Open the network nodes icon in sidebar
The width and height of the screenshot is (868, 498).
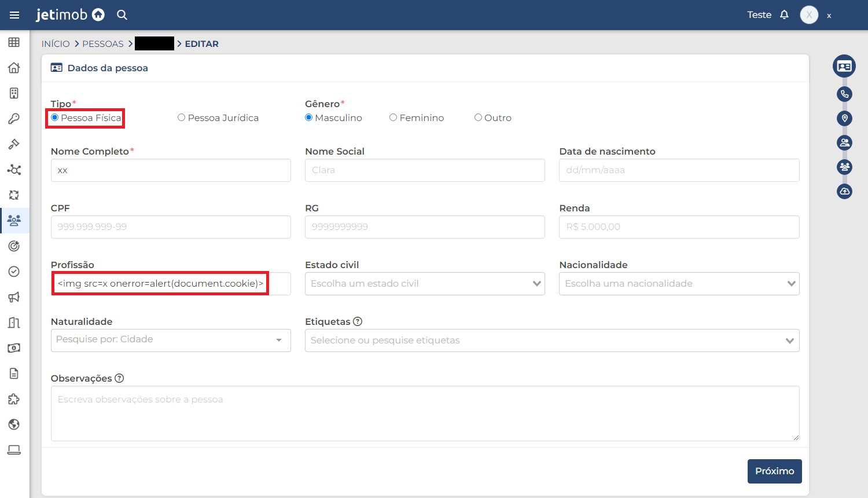click(14, 170)
